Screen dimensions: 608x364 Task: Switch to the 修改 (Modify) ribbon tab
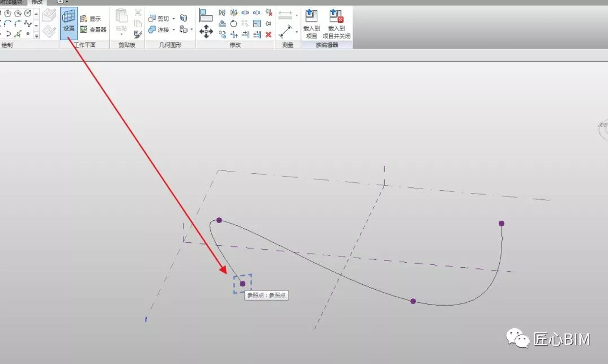[x=37, y=2]
